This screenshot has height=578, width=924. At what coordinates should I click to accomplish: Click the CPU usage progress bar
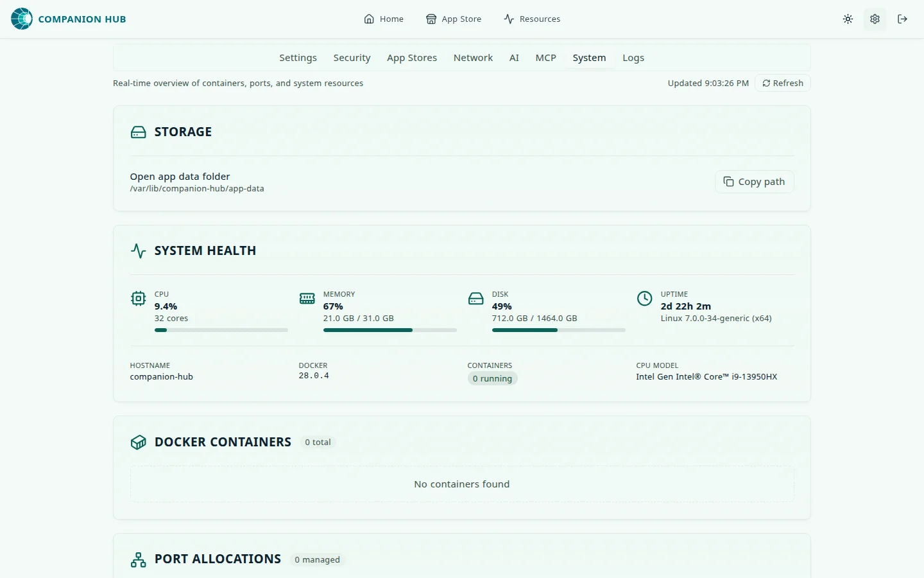(221, 330)
